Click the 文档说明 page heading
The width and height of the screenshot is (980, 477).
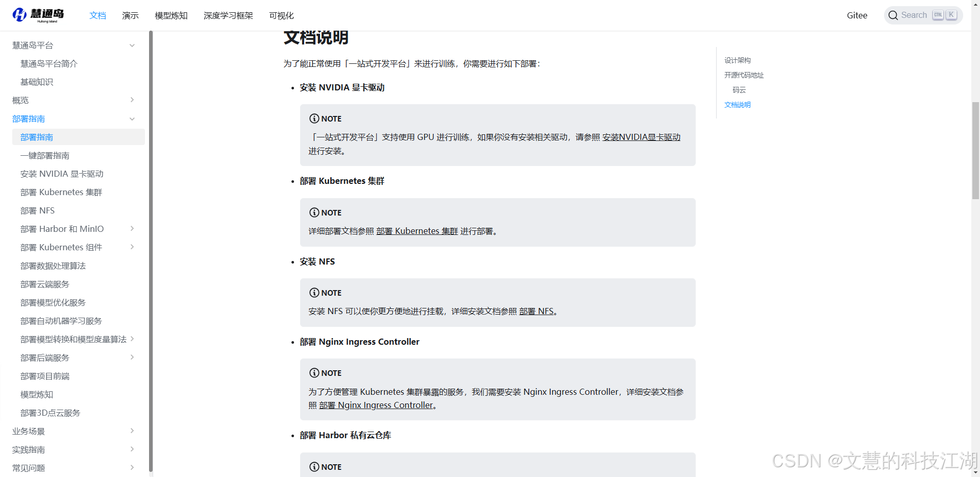point(316,38)
